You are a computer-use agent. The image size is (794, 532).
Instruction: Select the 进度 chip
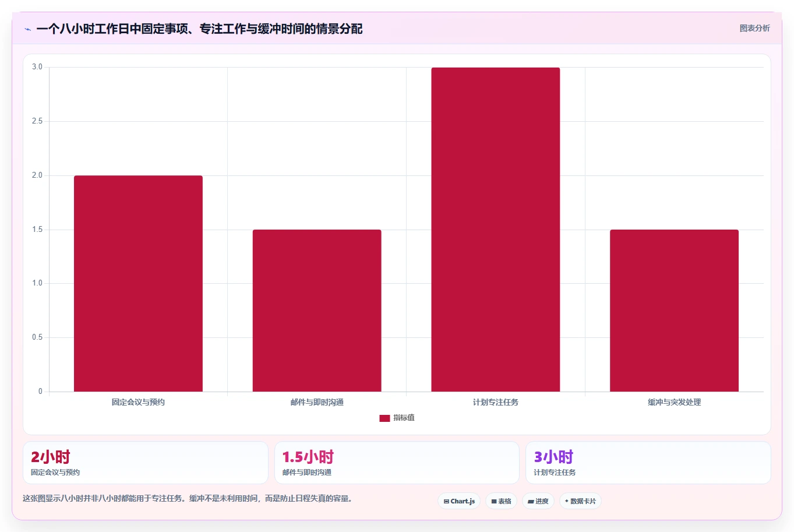point(538,501)
